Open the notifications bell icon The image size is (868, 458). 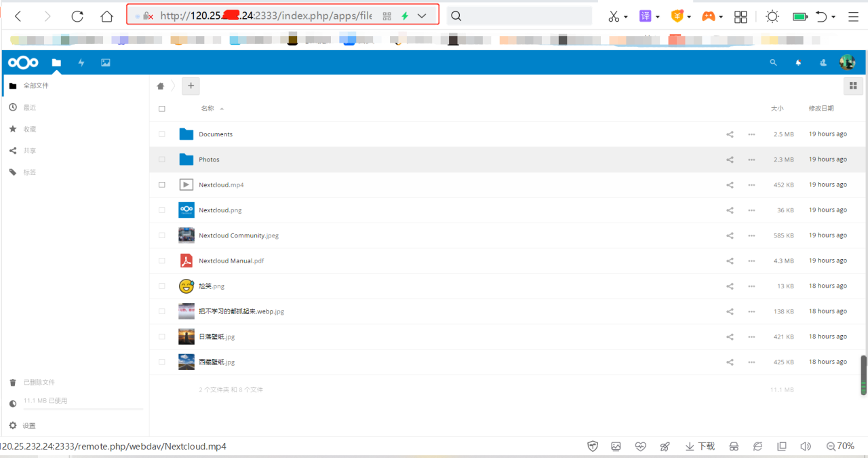click(798, 62)
